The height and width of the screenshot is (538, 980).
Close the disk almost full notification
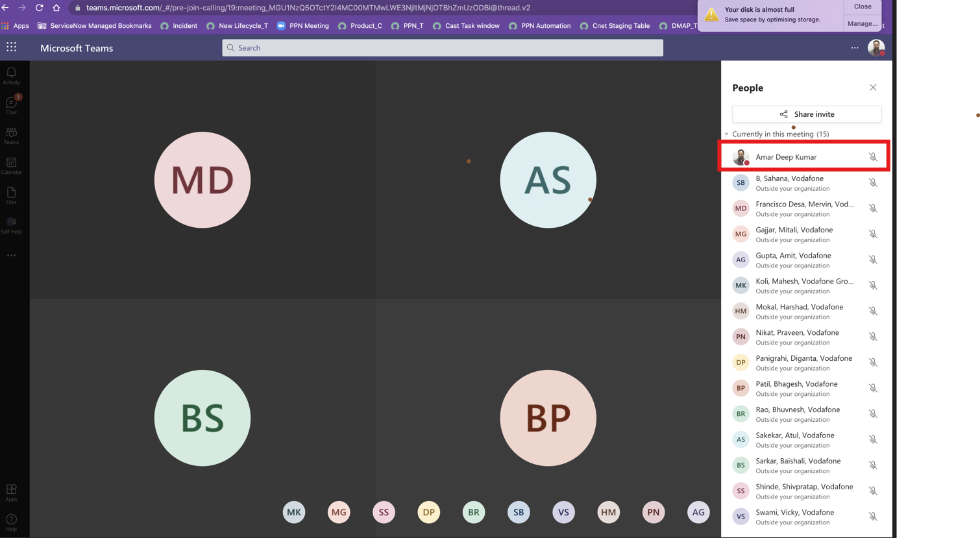[x=863, y=6]
